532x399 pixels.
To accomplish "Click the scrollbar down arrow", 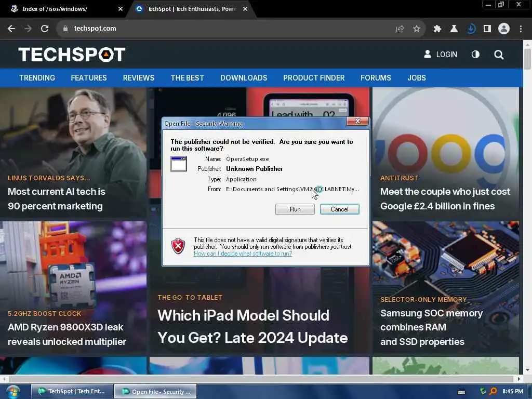I will coord(528,370).
